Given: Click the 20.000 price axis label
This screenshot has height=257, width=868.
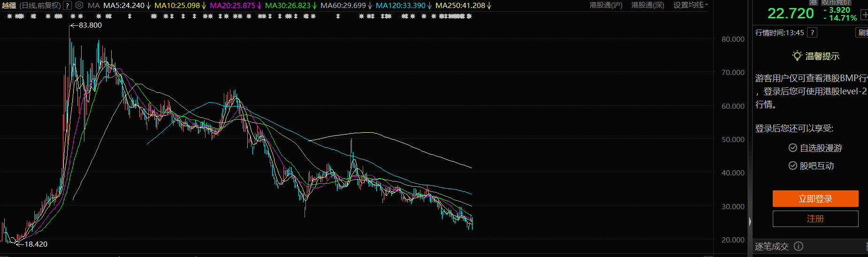Looking at the screenshot, I should pyautogui.click(x=733, y=240).
